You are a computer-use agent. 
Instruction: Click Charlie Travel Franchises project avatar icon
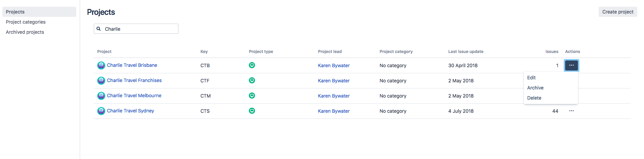[x=101, y=81]
